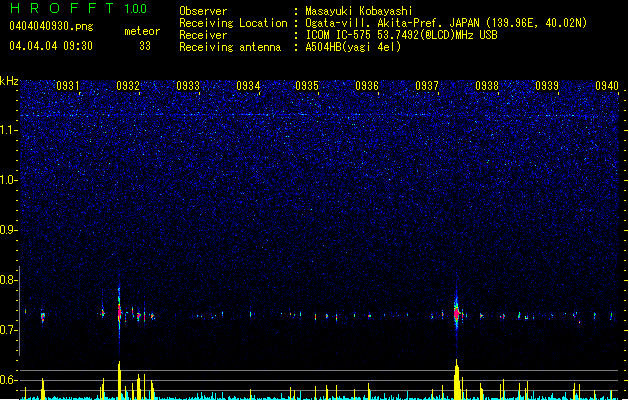Click the 'Receiving Location' label
Image resolution: width=629 pixels, height=400 pixels.
click(x=233, y=23)
